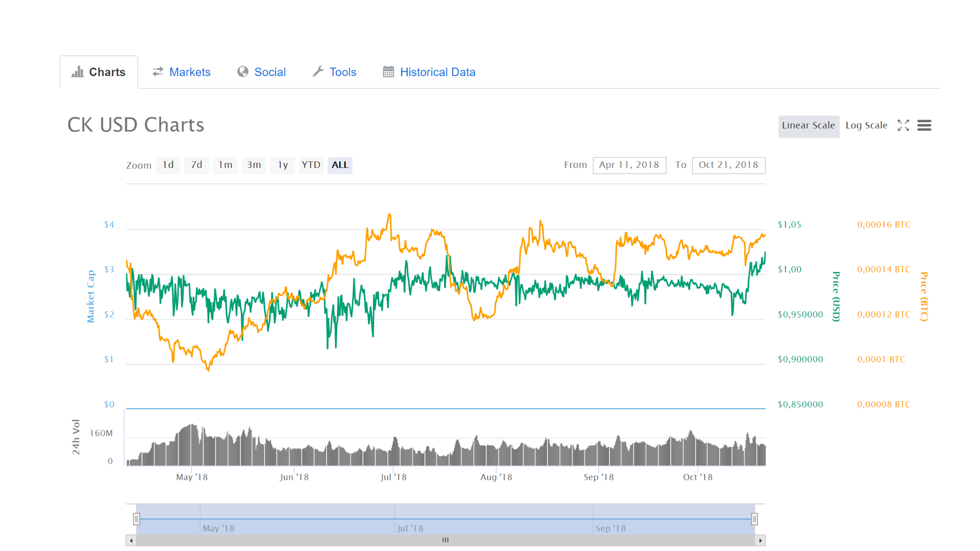Open the chart hamburger context menu
The image size is (980, 551).
[924, 125]
